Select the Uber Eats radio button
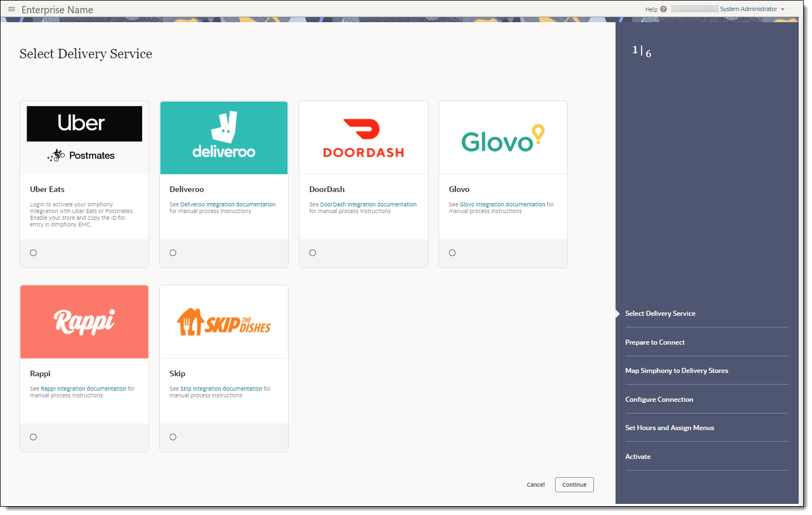 pos(33,253)
